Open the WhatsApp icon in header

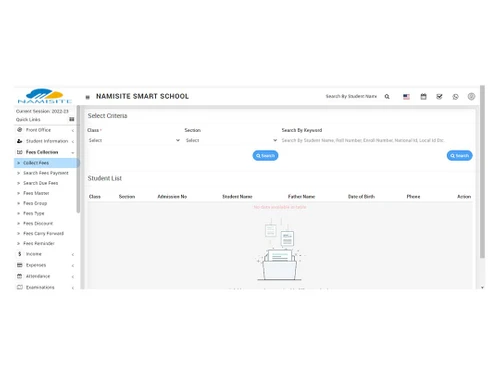(x=455, y=97)
